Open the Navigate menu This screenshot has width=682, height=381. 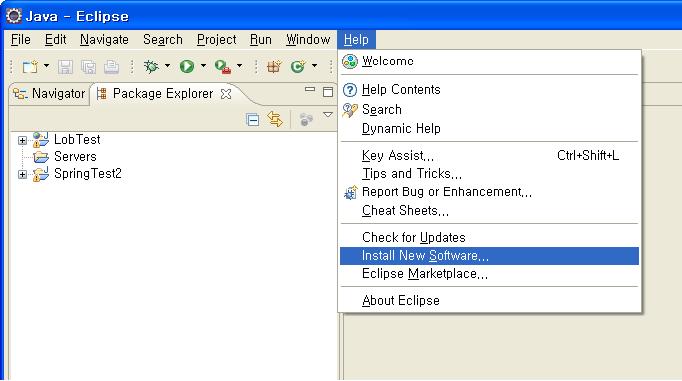104,40
